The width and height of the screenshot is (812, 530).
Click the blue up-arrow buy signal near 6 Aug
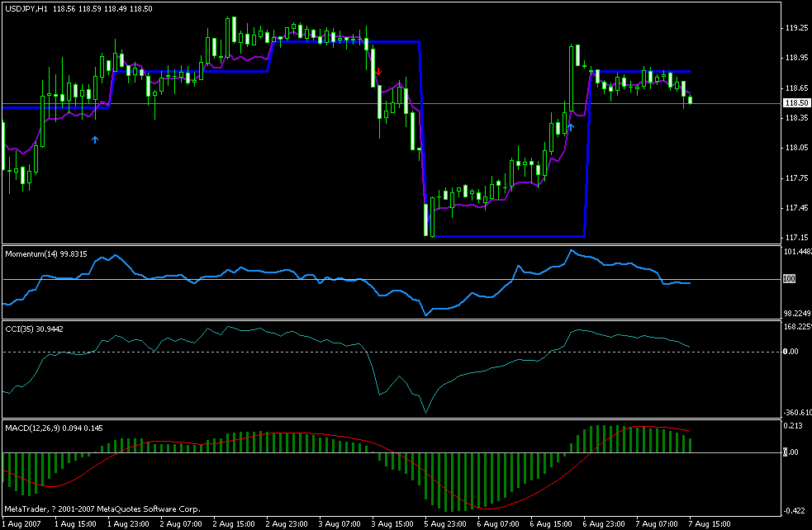[x=571, y=126]
